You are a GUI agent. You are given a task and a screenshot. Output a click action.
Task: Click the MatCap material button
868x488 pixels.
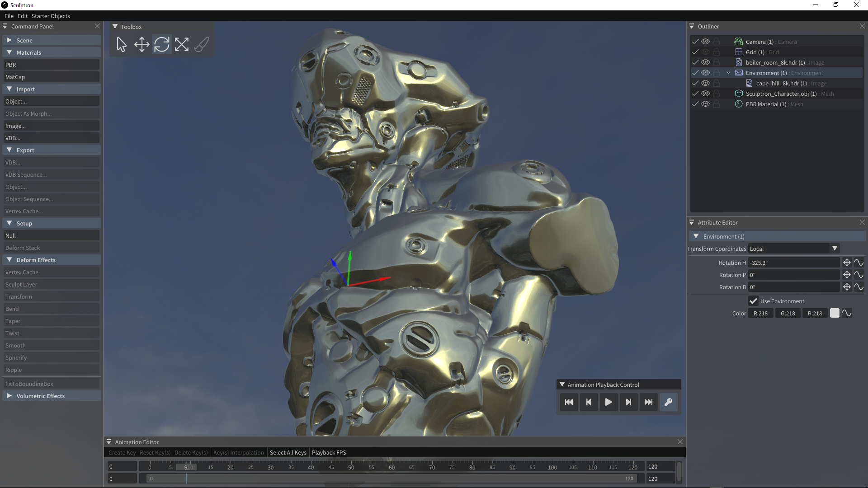[51, 77]
